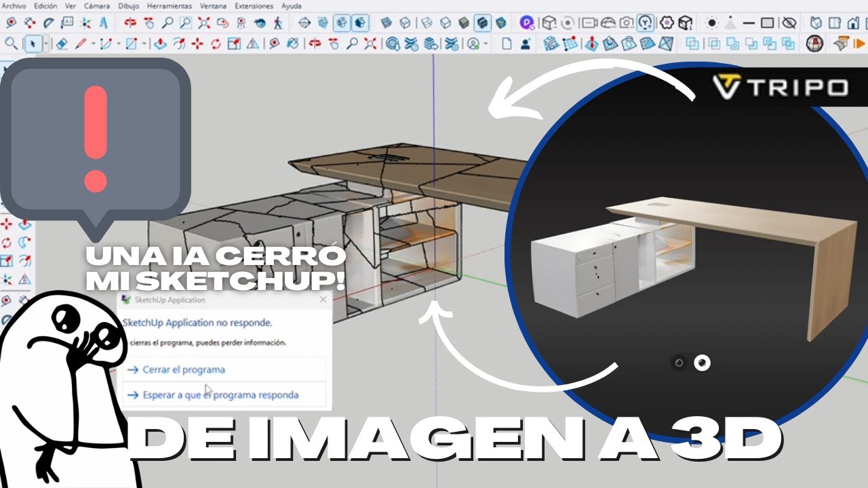Screen dimensions: 868x488
Task: Open the Arc tool dropdown arrow
Action: (119, 44)
